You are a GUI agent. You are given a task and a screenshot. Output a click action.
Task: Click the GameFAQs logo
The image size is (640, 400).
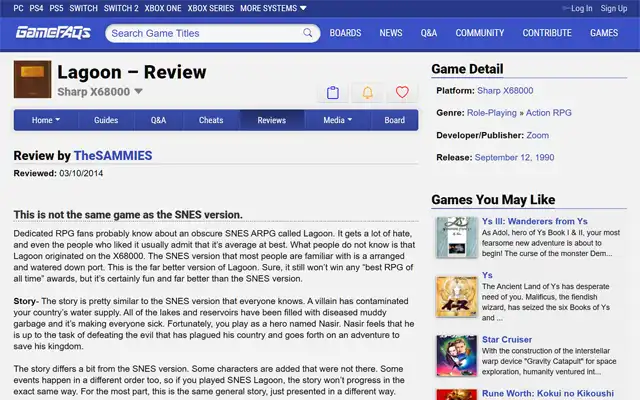coord(53,33)
